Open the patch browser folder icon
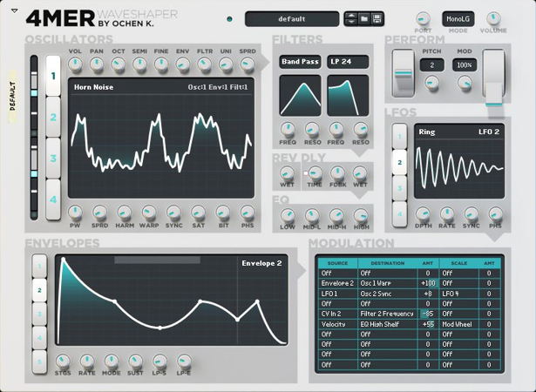This screenshot has width=536, height=392. click(364, 17)
